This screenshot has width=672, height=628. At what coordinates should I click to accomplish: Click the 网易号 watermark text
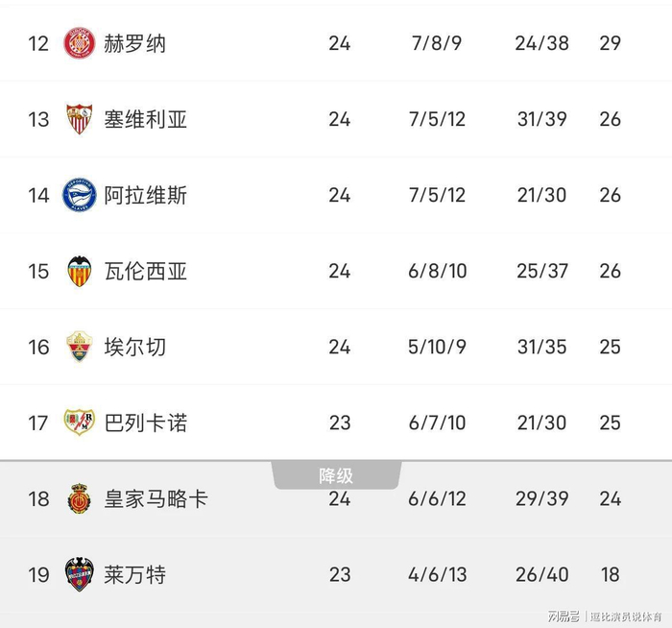[565, 615]
